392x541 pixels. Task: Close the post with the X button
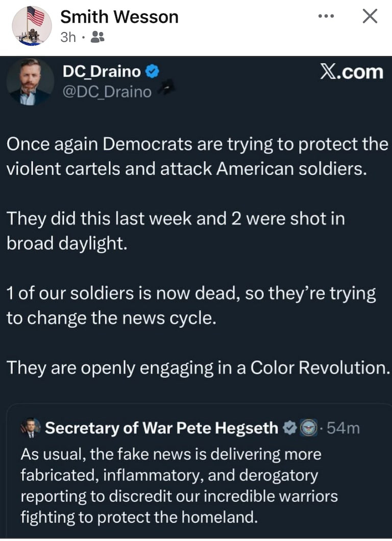(x=370, y=16)
